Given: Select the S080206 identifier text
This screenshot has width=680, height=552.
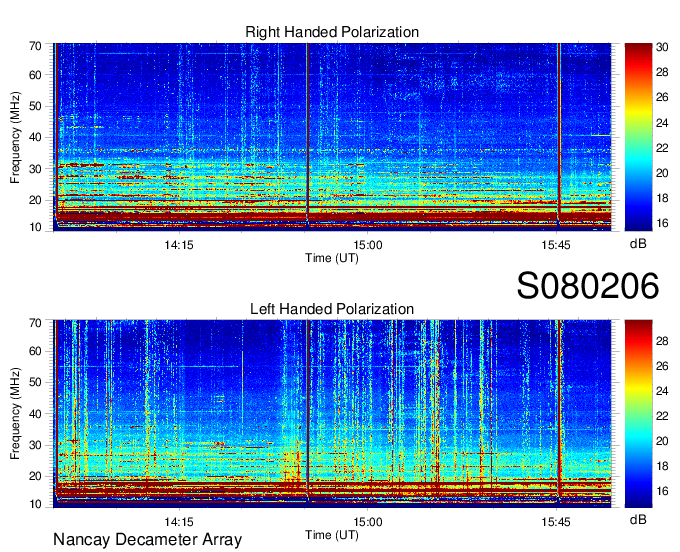Looking at the screenshot, I should pyautogui.click(x=588, y=286).
